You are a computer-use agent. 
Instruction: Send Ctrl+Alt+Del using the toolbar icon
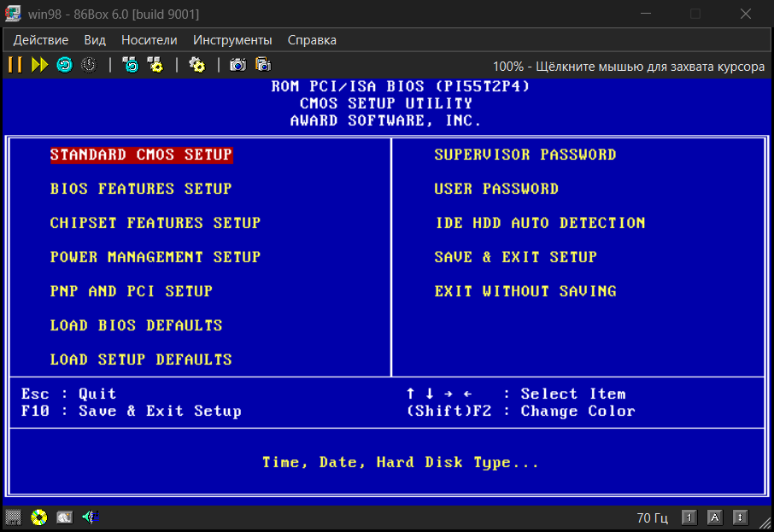coord(131,65)
